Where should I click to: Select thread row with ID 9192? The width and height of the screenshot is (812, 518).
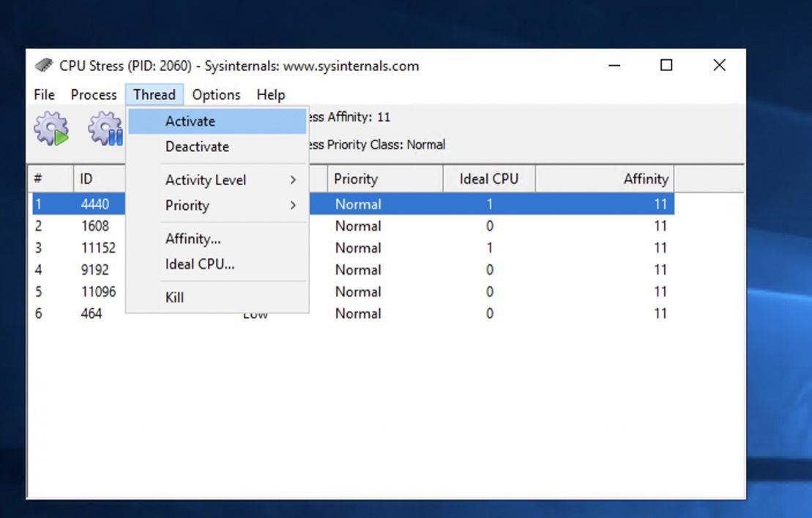[x=353, y=269]
